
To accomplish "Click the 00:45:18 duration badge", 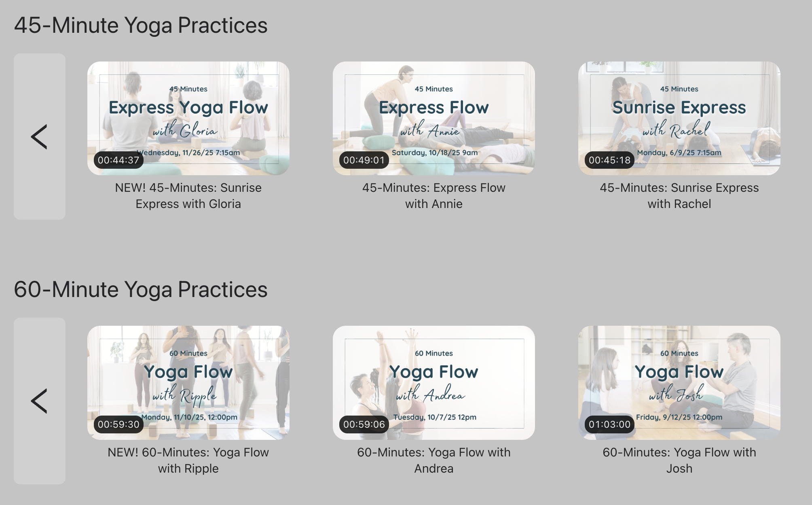I will tap(609, 160).
